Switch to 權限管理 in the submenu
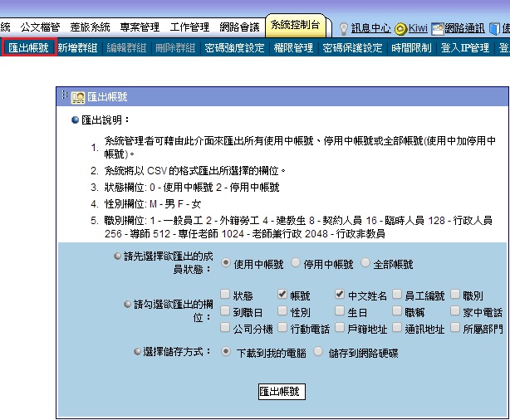The width and height of the screenshot is (510, 420). tap(293, 48)
